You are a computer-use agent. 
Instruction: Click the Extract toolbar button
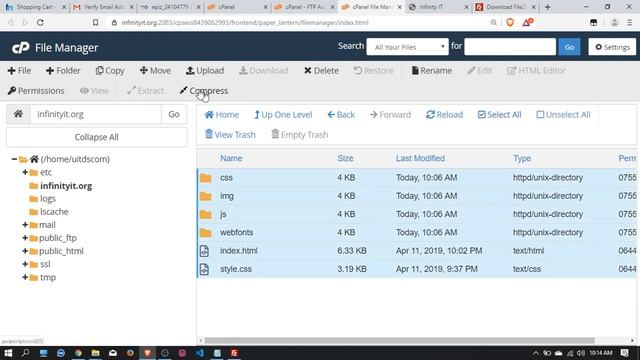click(145, 91)
